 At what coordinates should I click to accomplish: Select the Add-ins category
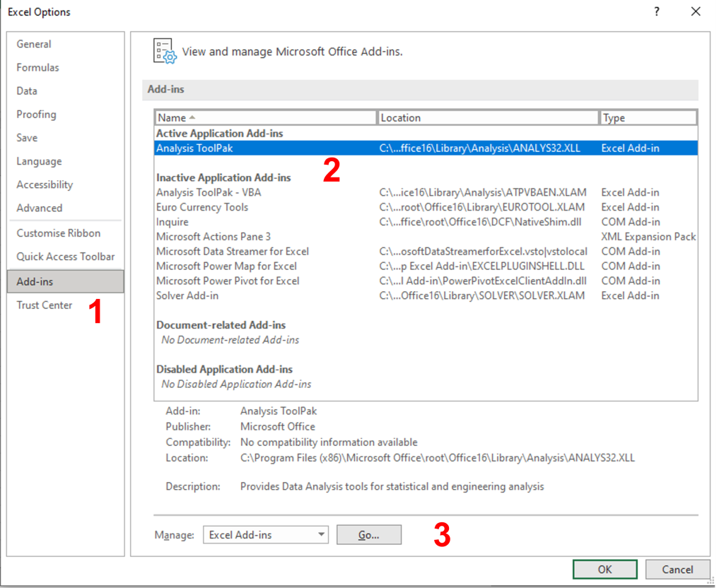[x=66, y=281]
